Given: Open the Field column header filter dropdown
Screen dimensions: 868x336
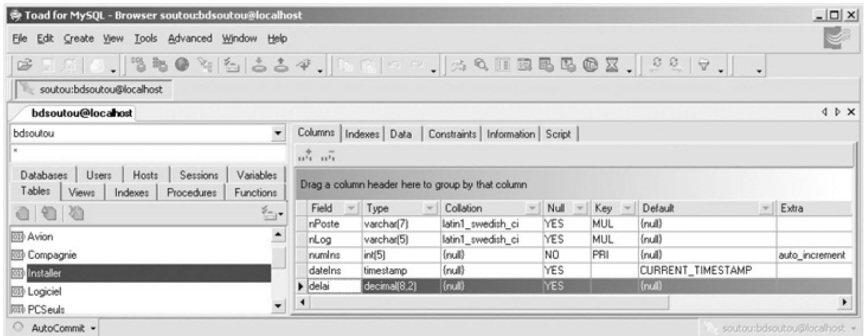Looking at the screenshot, I should click(351, 209).
